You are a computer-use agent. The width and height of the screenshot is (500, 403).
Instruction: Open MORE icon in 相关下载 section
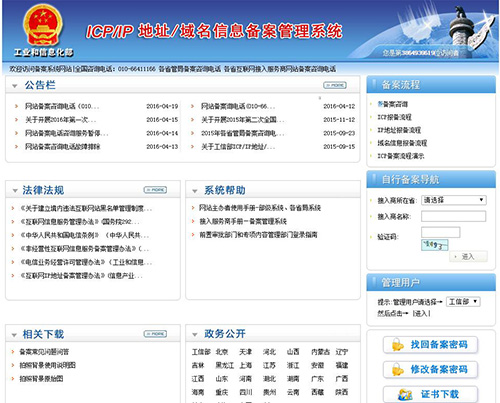[x=155, y=334]
